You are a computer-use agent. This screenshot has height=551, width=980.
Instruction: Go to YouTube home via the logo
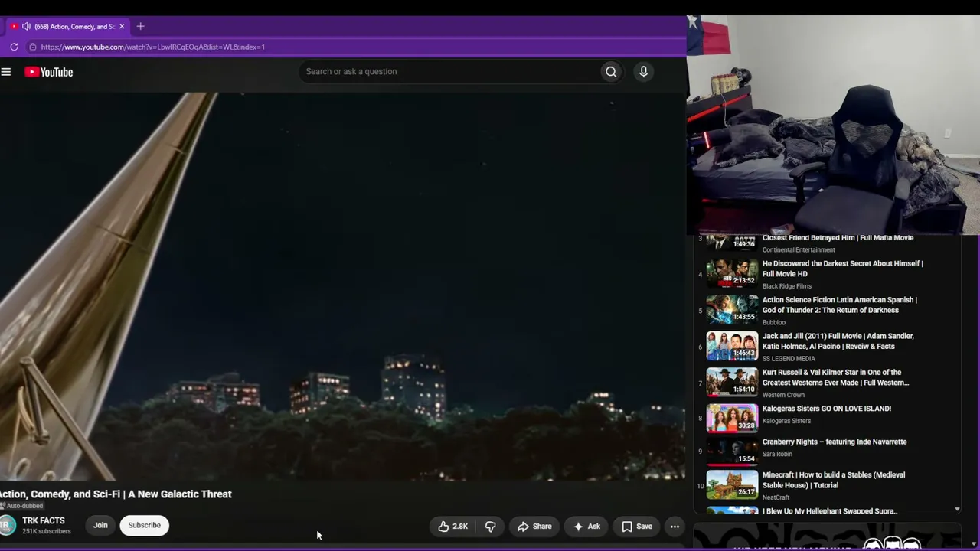pos(49,72)
